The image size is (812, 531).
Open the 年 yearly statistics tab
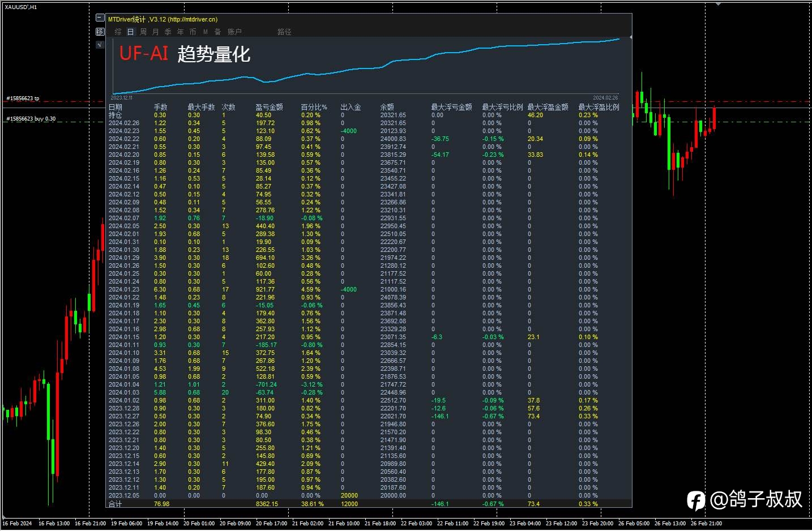click(181, 32)
